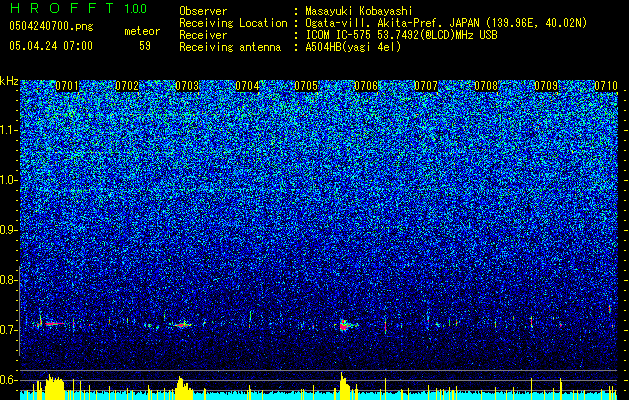Click the date stamp 05.04.24 07:00

[51, 46]
